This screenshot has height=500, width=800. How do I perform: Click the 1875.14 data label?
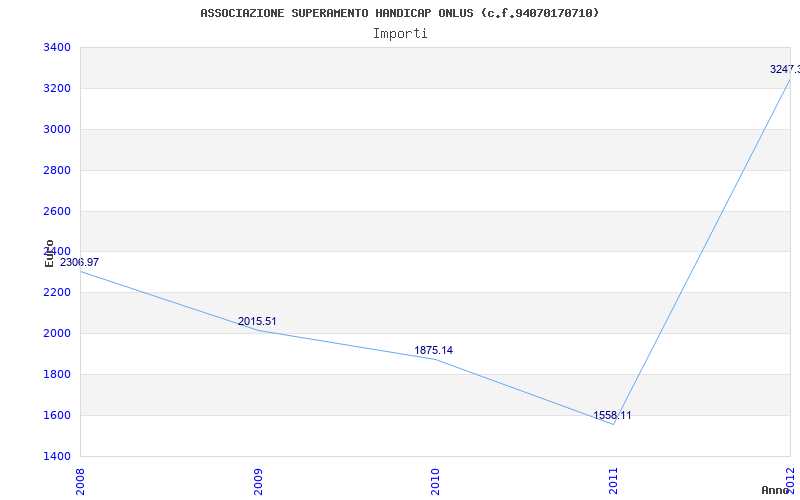click(433, 351)
